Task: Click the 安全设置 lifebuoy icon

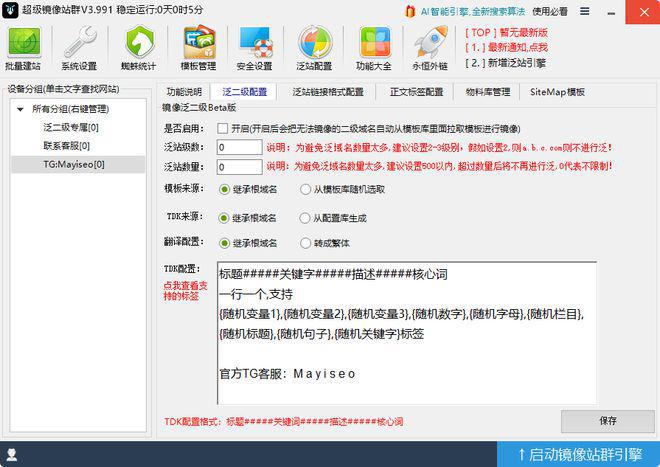Action: click(x=254, y=48)
